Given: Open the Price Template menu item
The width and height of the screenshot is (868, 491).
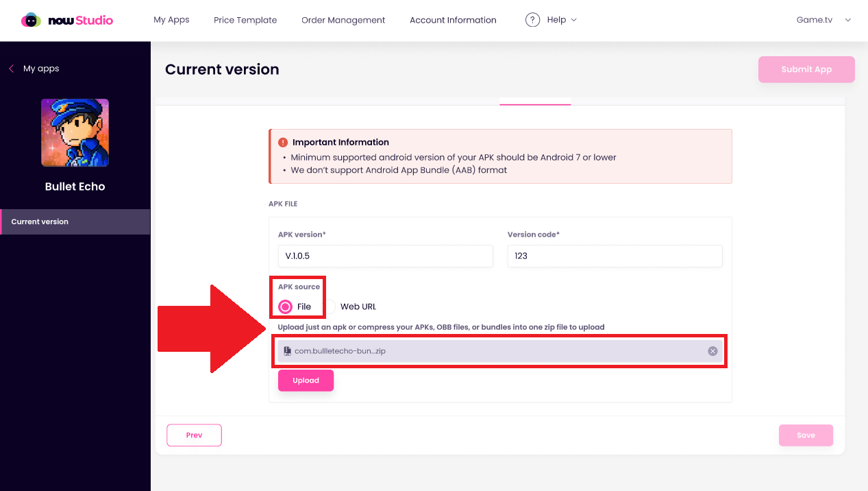Looking at the screenshot, I should (245, 20).
